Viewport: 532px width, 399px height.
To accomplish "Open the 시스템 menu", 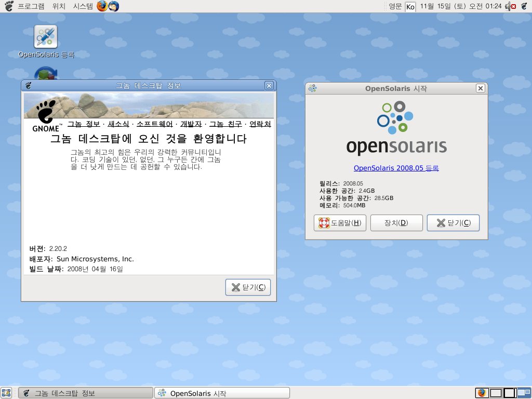I will (x=83, y=6).
